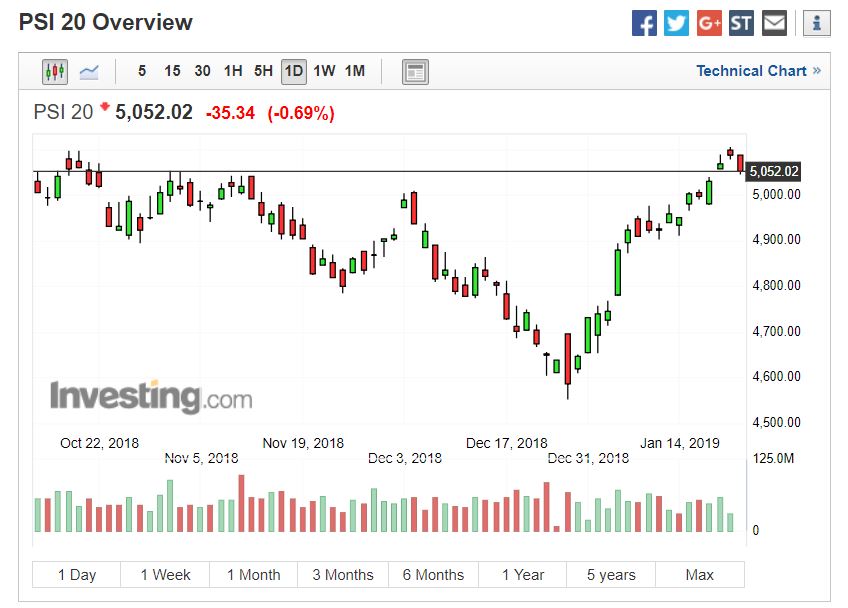Click the PSI 20 Overview heading
This screenshot has height=608, width=848.
pyautogui.click(x=105, y=22)
